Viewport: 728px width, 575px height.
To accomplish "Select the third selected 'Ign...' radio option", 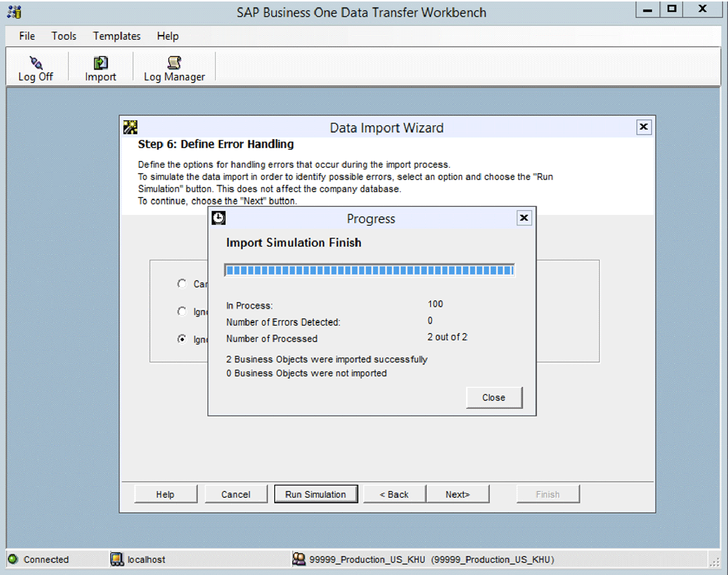I will (182, 339).
